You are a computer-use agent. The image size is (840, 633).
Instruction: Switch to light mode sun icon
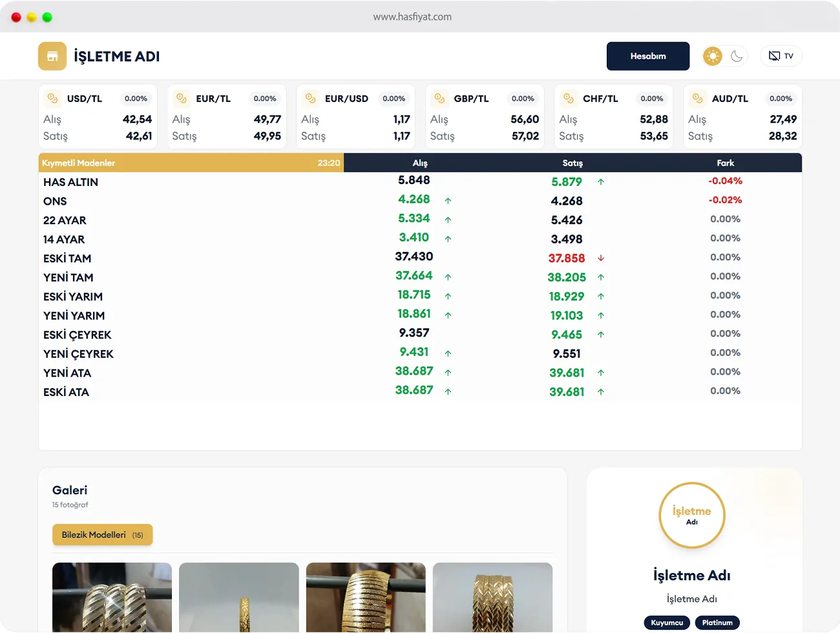tap(713, 56)
